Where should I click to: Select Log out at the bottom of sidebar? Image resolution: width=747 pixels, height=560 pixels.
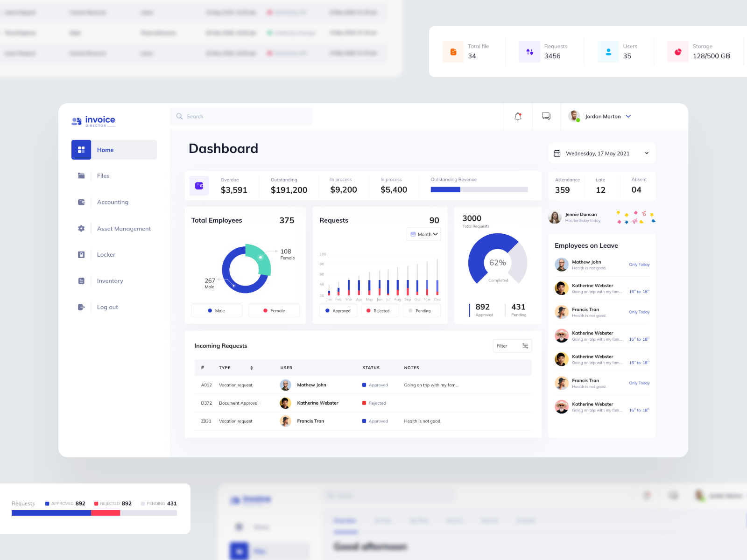click(107, 307)
